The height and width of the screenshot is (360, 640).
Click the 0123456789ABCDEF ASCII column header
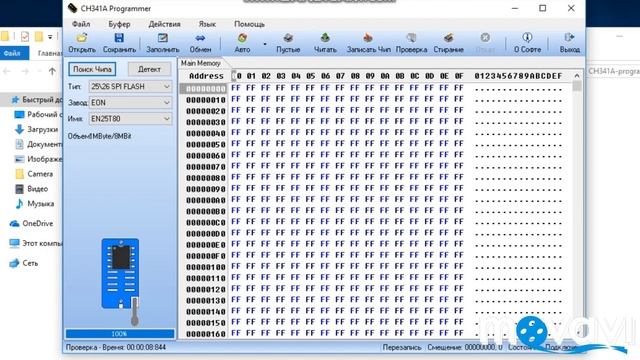518,76
